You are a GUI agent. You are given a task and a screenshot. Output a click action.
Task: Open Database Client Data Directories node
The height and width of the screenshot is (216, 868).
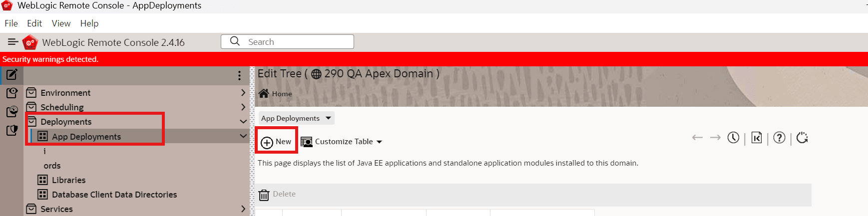point(114,195)
